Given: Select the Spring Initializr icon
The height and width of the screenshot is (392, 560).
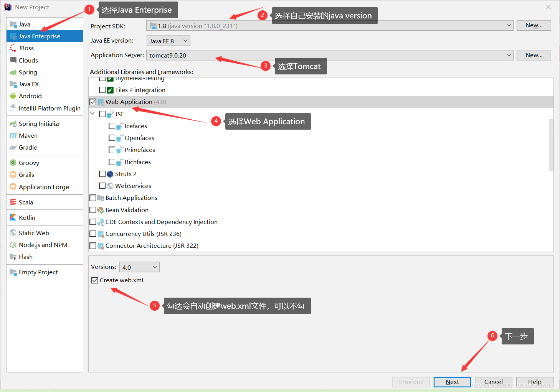Looking at the screenshot, I should click(x=13, y=124).
